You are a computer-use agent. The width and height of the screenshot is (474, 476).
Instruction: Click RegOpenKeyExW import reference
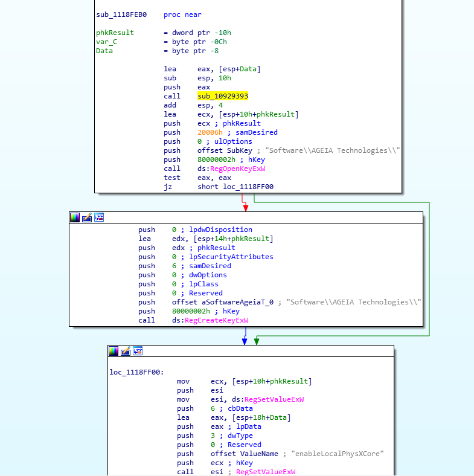(247, 169)
